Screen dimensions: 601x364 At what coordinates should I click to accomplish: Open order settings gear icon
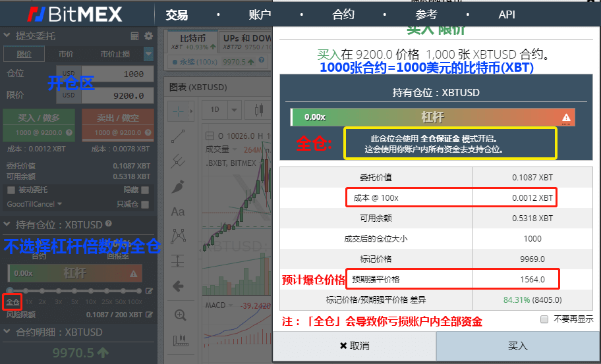148,36
